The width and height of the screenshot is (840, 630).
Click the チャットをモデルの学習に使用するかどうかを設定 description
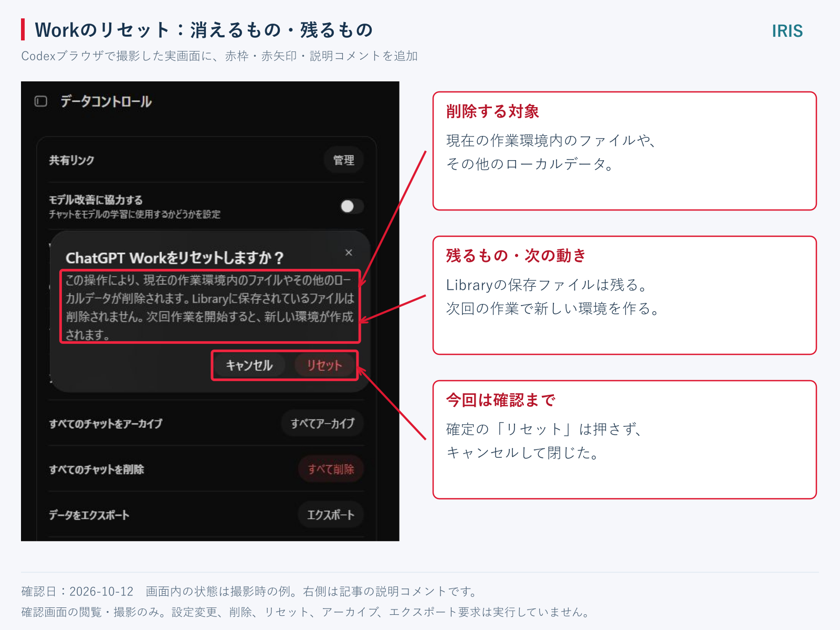click(134, 214)
